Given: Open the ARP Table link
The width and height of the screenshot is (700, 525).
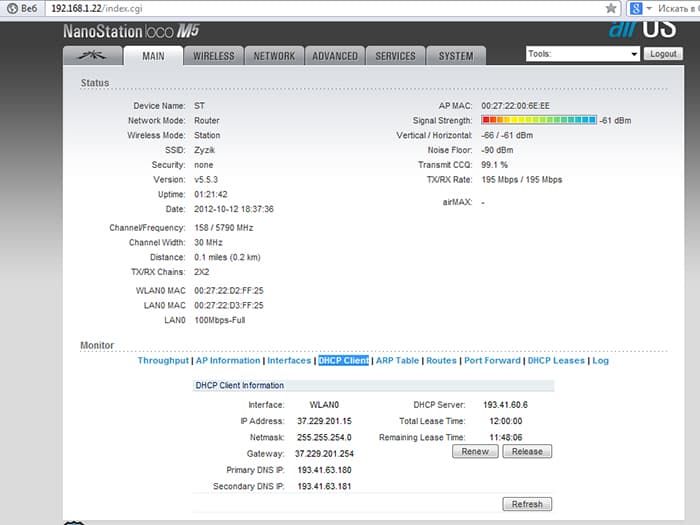Looking at the screenshot, I should coord(396,360).
